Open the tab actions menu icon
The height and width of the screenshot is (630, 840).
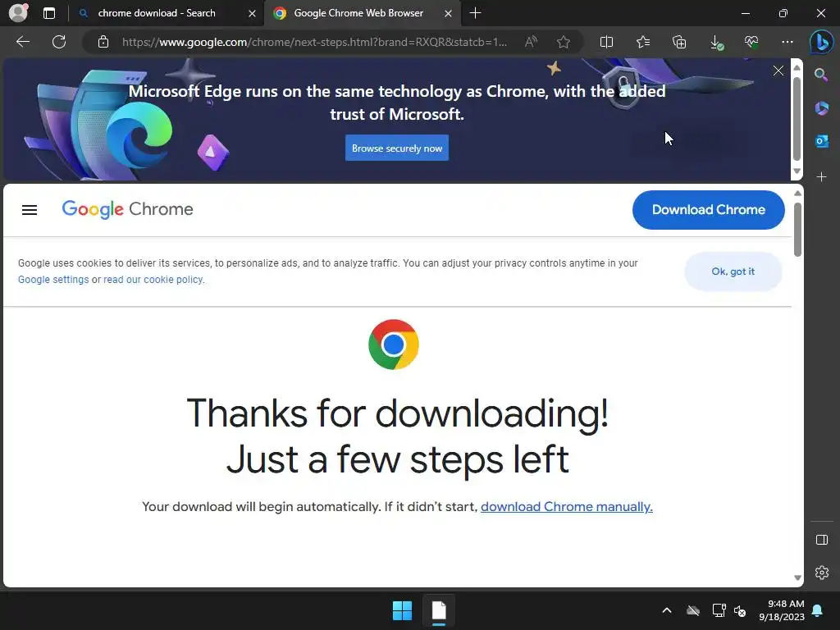49,13
